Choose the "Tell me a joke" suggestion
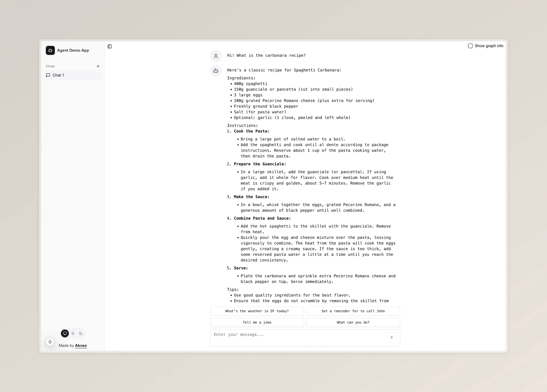This screenshot has height=392, width=547. click(x=257, y=322)
